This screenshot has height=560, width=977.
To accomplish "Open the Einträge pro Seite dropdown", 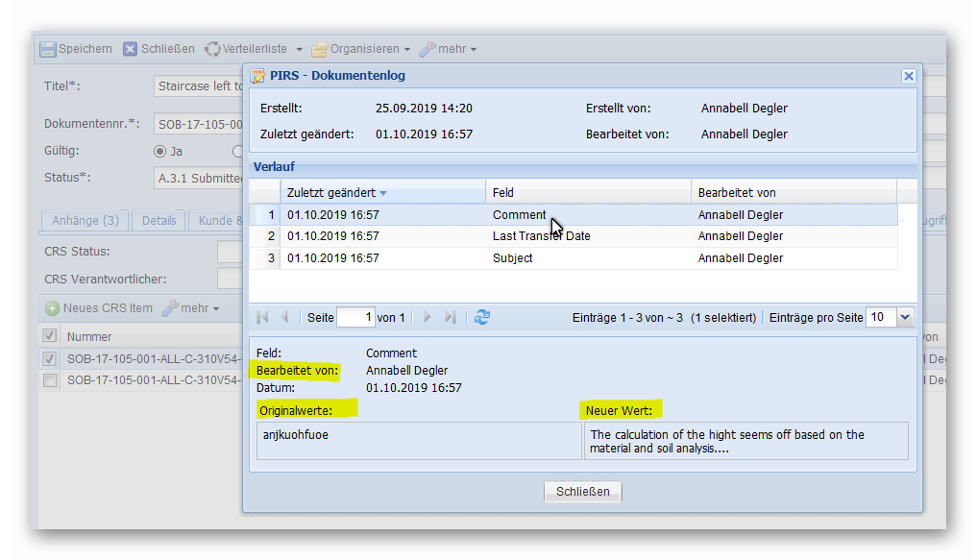I will pyautogui.click(x=904, y=317).
